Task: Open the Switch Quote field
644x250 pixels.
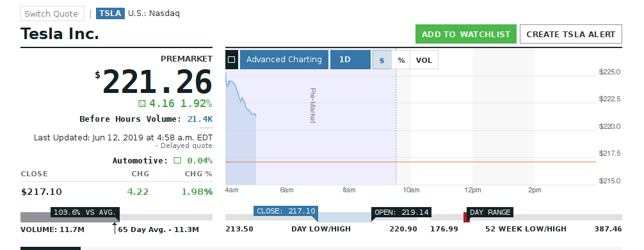Action: [x=52, y=13]
